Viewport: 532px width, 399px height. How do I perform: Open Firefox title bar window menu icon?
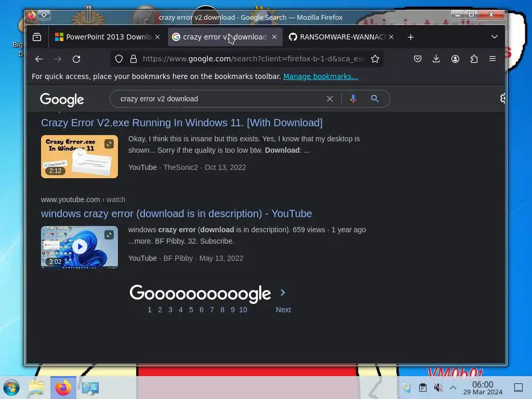31,15
